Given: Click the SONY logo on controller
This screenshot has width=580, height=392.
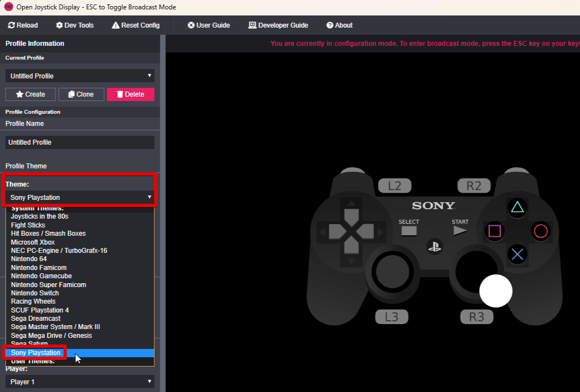Looking at the screenshot, I should tap(434, 205).
